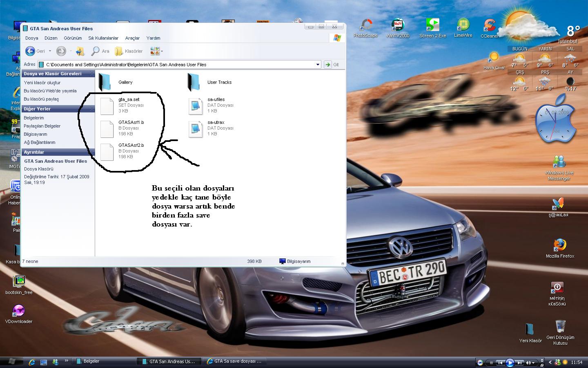This screenshot has height=368, width=588.
Task: Click the Git (Go) button
Action: (x=332, y=65)
